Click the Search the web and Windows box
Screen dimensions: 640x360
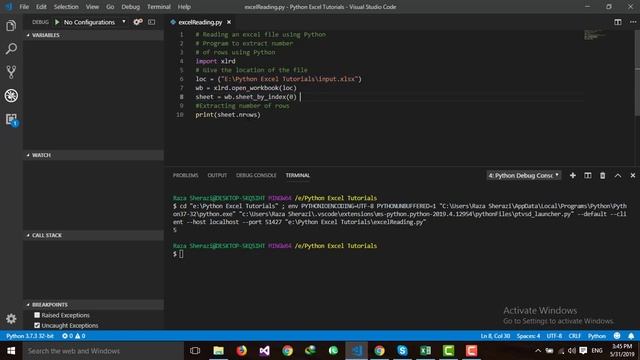click(103, 351)
